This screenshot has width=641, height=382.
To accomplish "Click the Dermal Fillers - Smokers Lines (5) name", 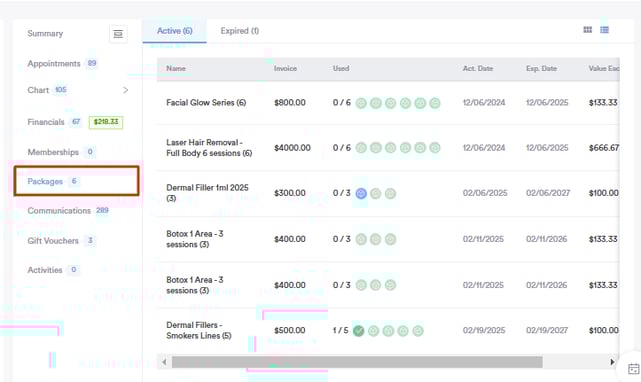I will pyautogui.click(x=199, y=330).
